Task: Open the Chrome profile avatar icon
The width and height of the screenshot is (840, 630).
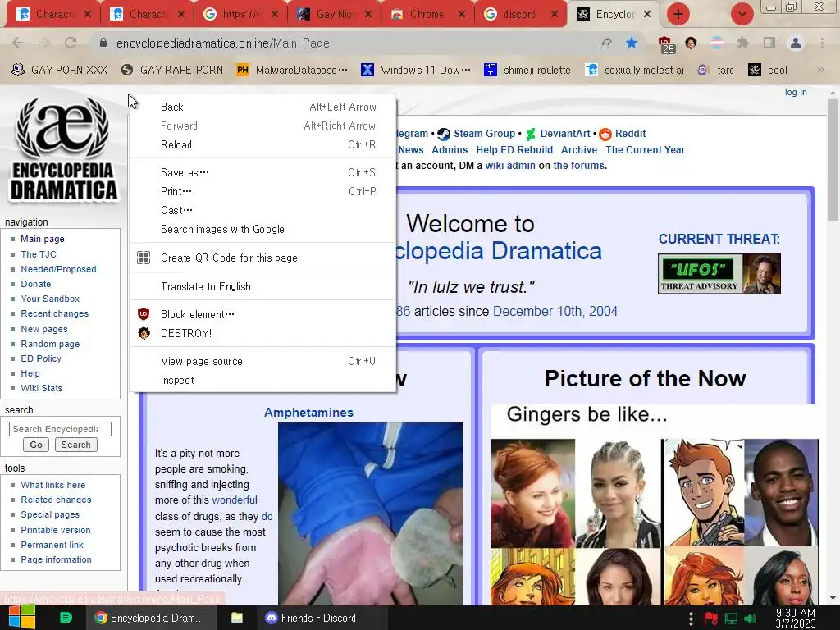Action: (796, 43)
